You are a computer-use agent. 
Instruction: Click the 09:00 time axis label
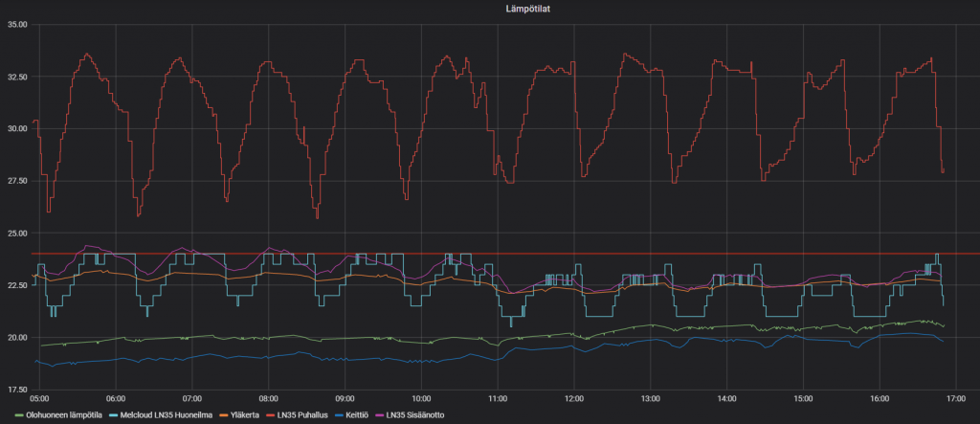click(x=345, y=398)
